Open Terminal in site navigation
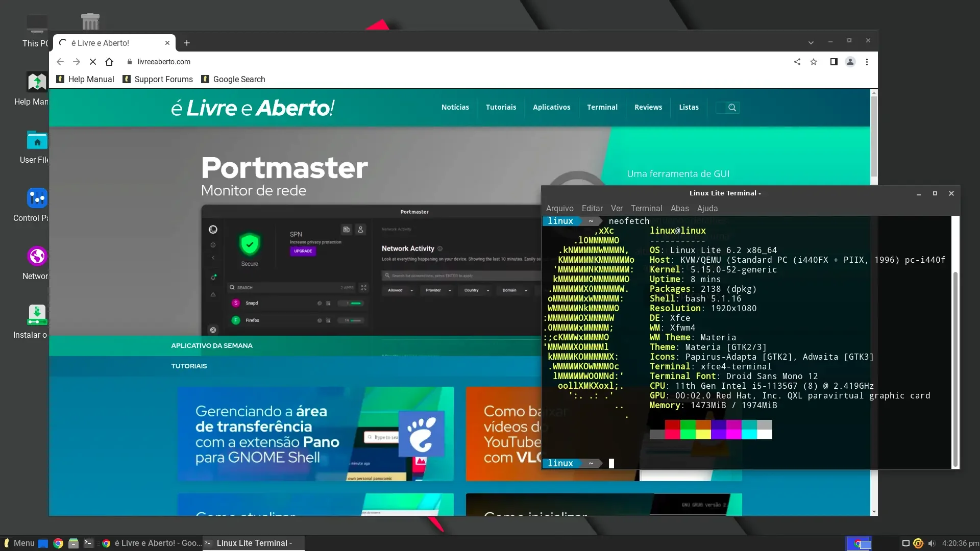The height and width of the screenshot is (551, 980). 602,107
